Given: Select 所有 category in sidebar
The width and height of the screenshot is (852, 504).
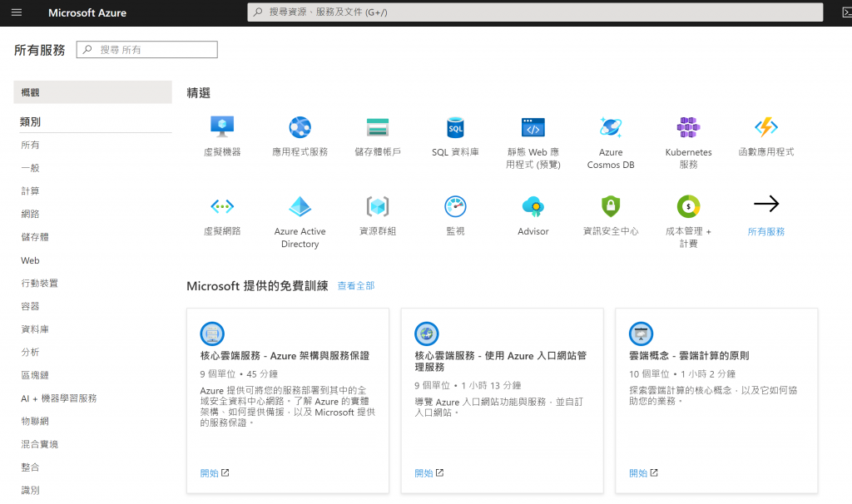Looking at the screenshot, I should 30,145.
